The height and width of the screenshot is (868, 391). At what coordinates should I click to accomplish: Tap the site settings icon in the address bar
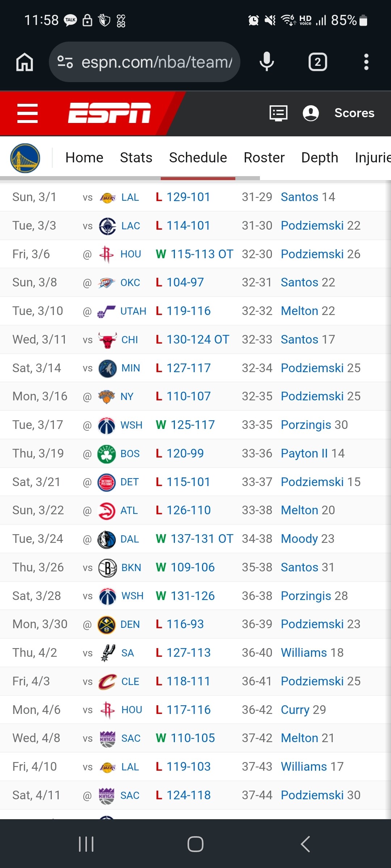[65, 62]
